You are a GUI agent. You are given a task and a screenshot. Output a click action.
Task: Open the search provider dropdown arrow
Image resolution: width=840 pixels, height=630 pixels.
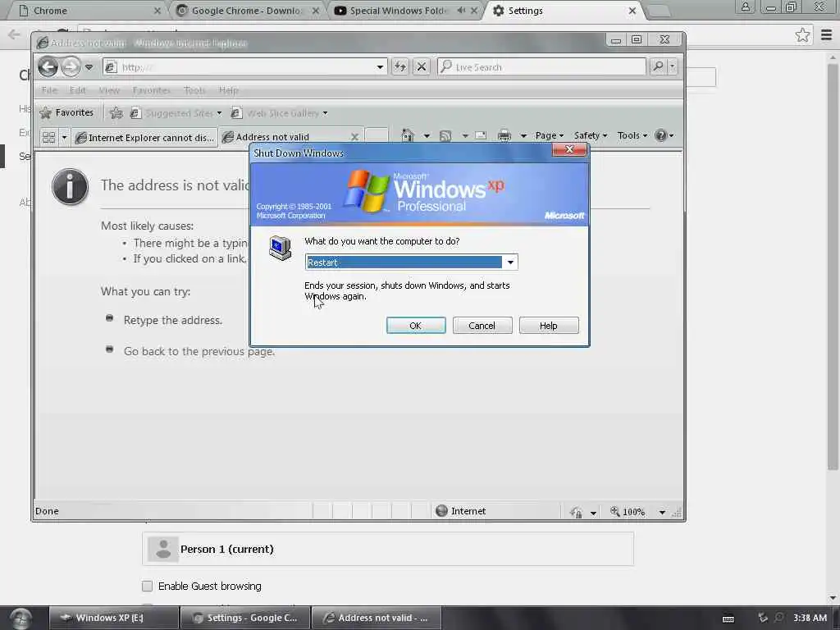[x=673, y=66]
